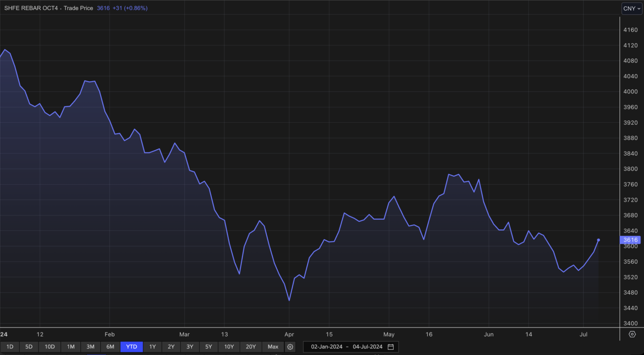Select the 20Y time range
Screen dimensions: 644x355
[251, 347]
